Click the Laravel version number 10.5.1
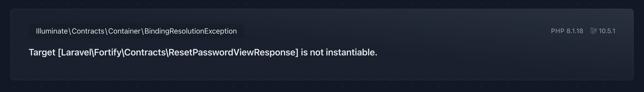 607,31
